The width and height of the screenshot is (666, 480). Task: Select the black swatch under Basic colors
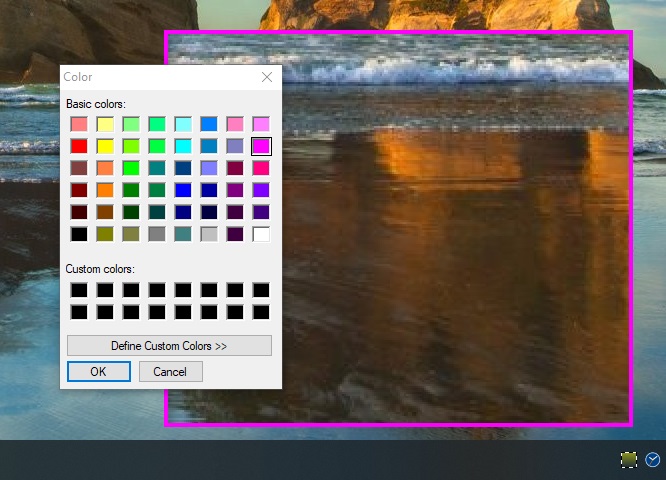point(79,234)
